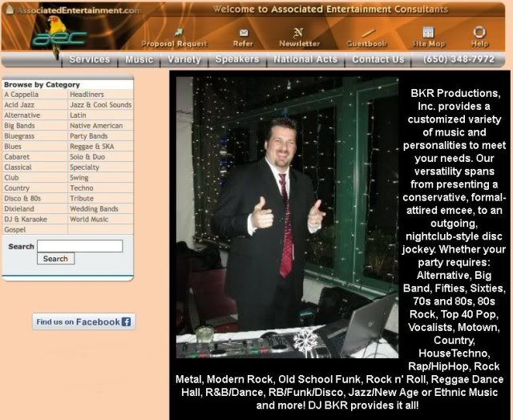This screenshot has width=513, height=420.
Task: Click the Search button
Action: [55, 258]
